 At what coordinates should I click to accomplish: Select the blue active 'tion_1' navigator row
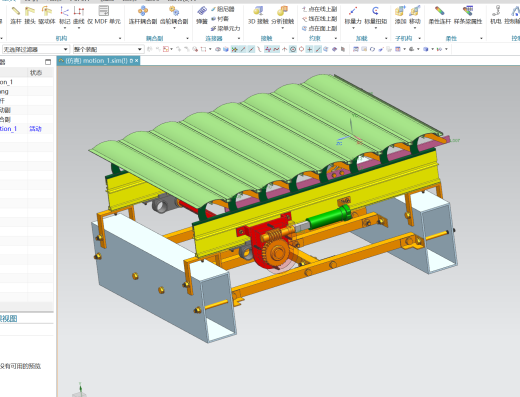[x=26, y=129]
